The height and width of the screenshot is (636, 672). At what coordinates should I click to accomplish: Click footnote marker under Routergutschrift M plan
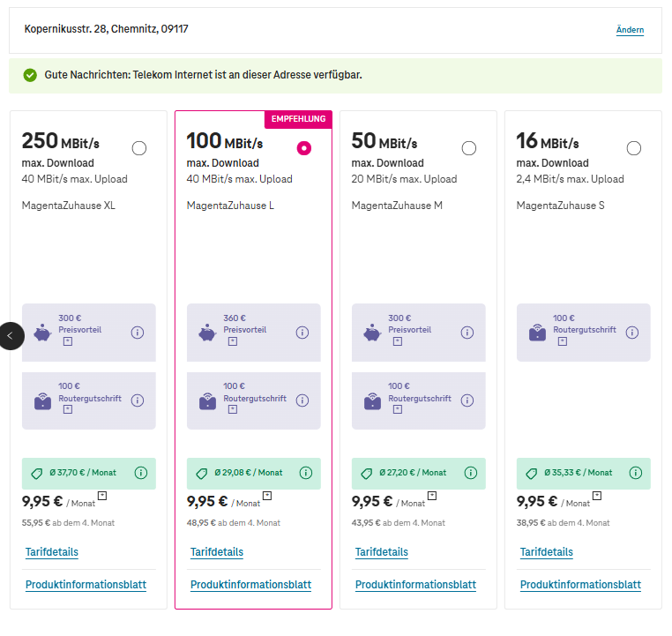click(x=398, y=409)
